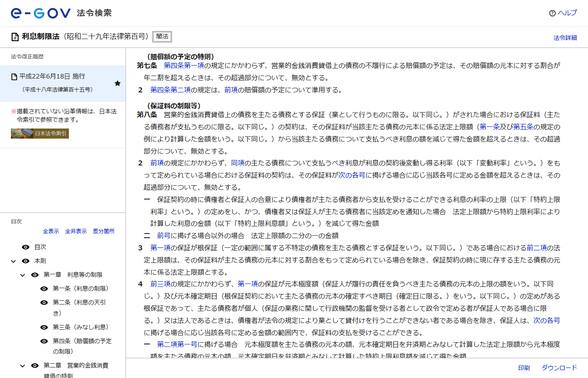Click the 閣法 tag button
Image resolution: width=588 pixels, height=378 pixels.
point(162,37)
